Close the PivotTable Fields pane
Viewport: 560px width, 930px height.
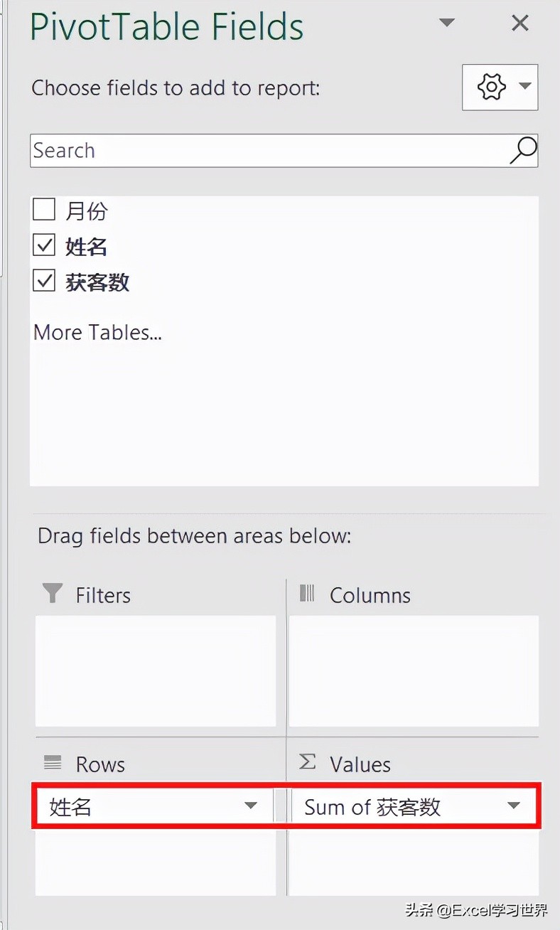(519, 23)
